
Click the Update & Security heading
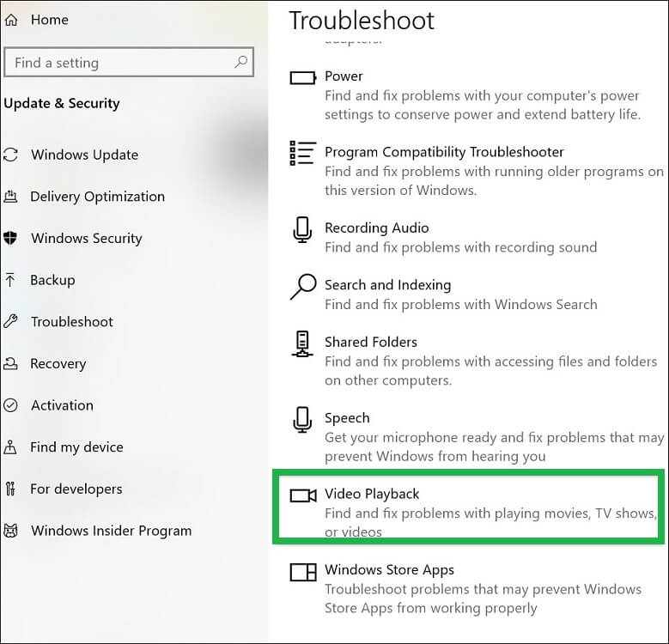coord(62,104)
